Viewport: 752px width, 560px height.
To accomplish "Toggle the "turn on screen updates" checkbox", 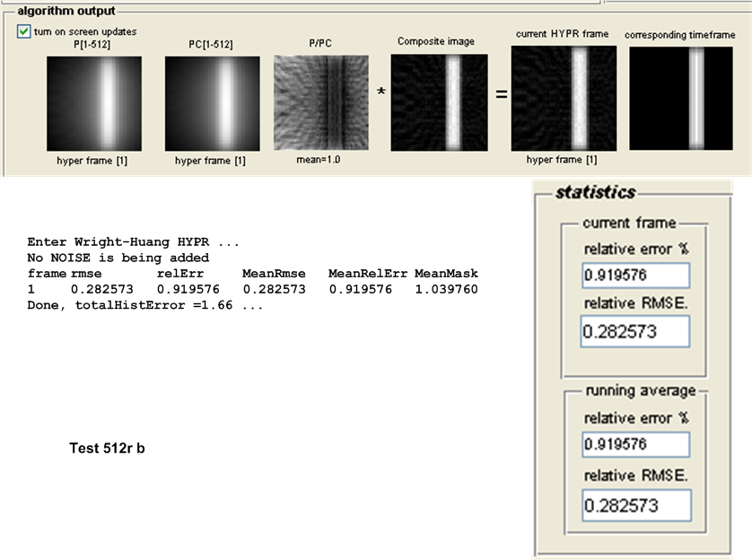I will click(x=23, y=31).
